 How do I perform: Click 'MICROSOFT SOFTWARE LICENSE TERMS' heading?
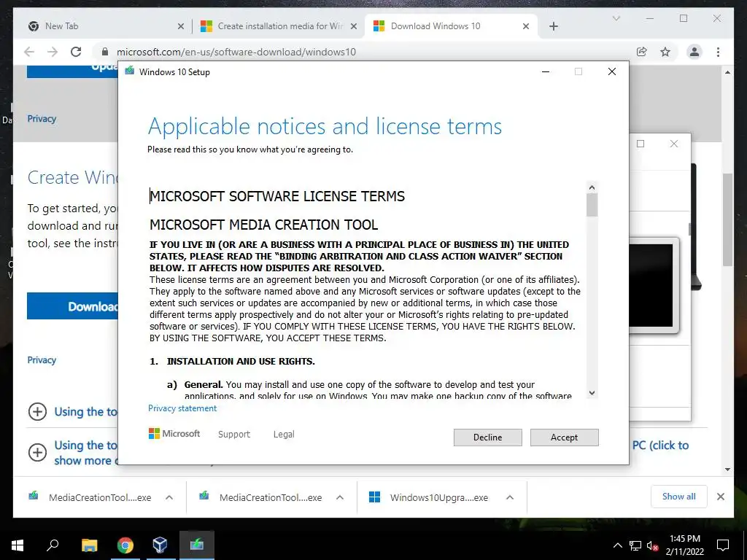tap(277, 196)
